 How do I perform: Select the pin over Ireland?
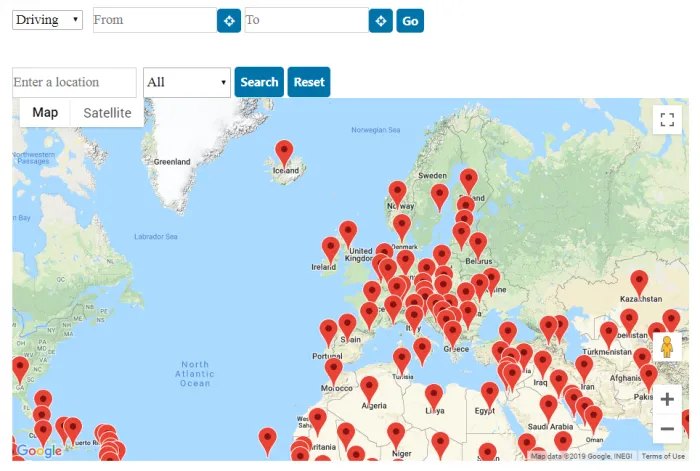[331, 251]
